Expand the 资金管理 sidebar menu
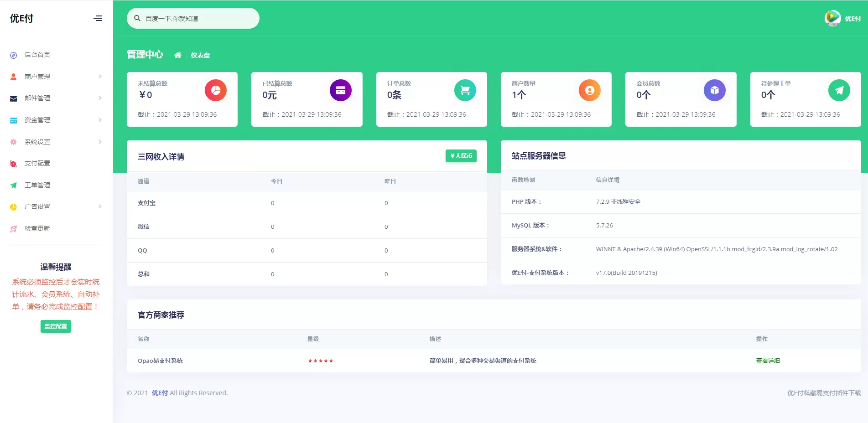The width and height of the screenshot is (868, 423). point(37,120)
